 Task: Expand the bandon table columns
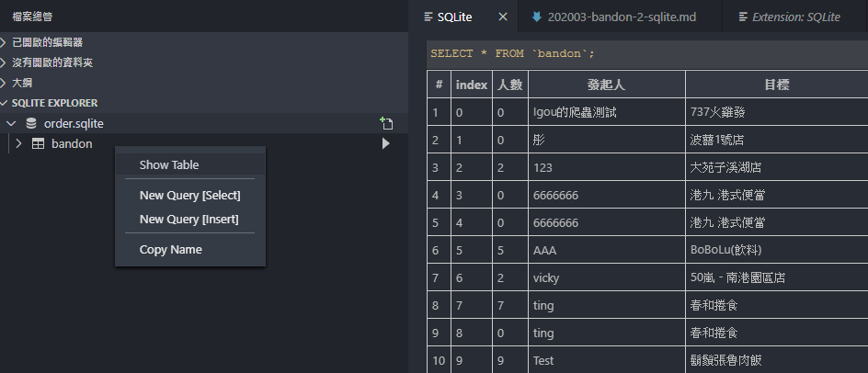pos(18,144)
